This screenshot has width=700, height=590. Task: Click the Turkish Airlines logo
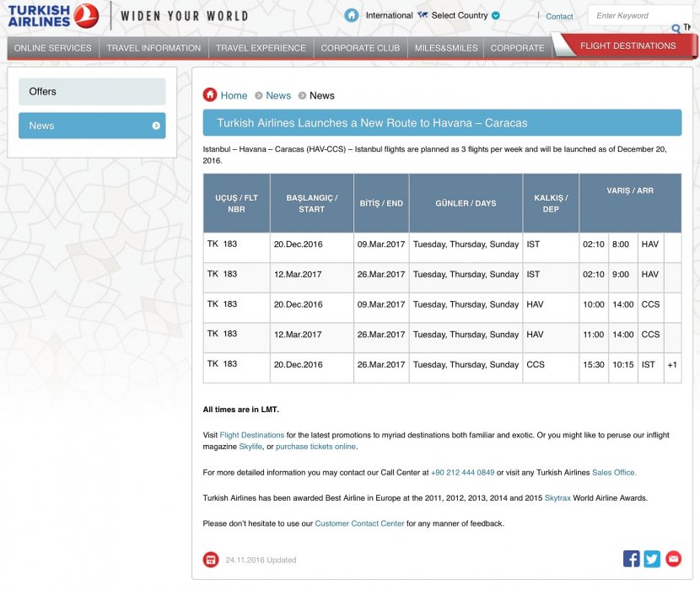click(x=54, y=16)
